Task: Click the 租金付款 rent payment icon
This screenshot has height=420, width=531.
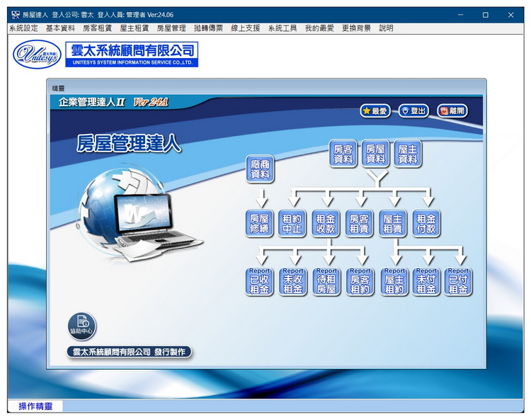Action: 426,223
